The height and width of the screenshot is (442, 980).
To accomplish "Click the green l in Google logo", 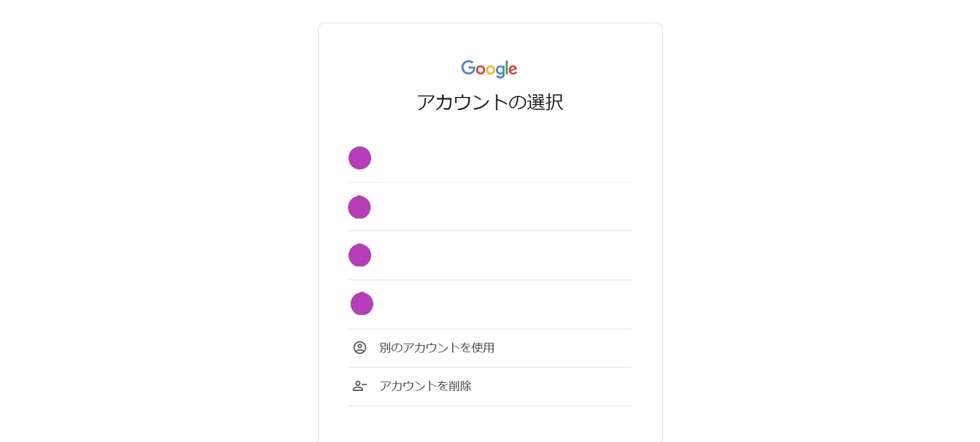I will pyautogui.click(x=506, y=68).
